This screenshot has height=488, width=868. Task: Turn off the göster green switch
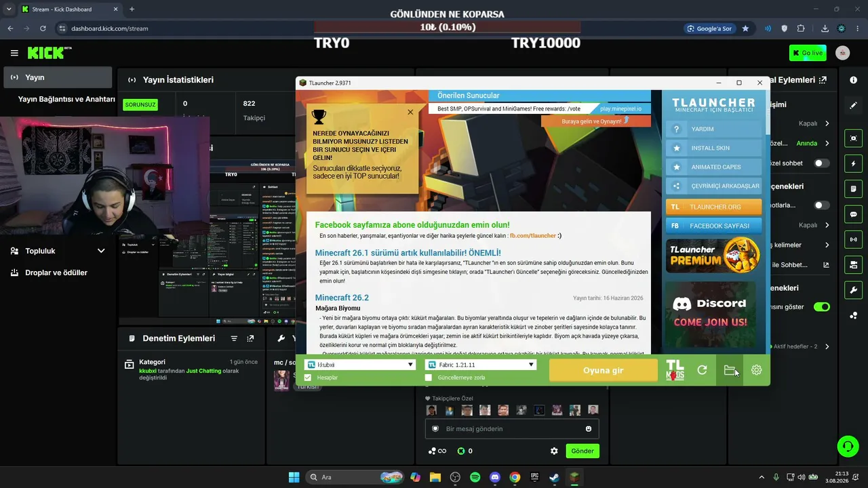[x=822, y=307]
